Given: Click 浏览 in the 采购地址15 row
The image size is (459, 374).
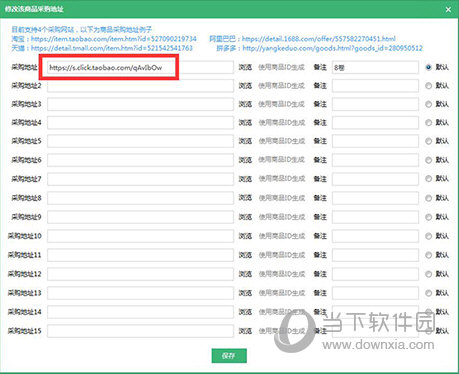Looking at the screenshot, I should 245,331.
